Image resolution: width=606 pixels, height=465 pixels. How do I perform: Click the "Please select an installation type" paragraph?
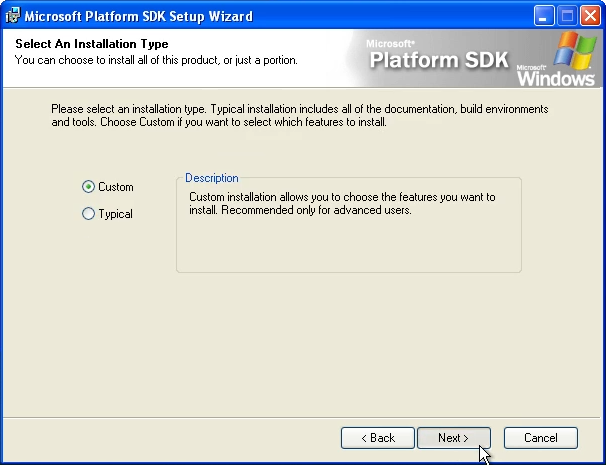point(300,114)
